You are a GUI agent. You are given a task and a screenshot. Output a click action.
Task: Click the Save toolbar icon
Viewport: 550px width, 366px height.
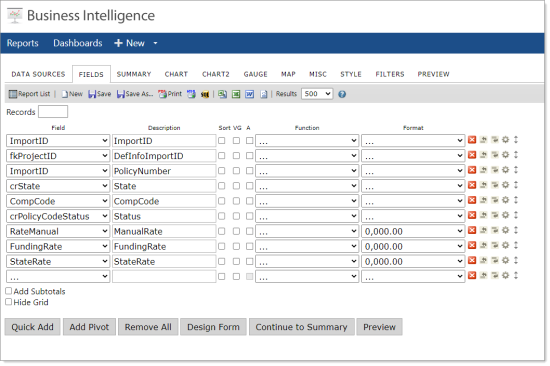pyautogui.click(x=100, y=94)
